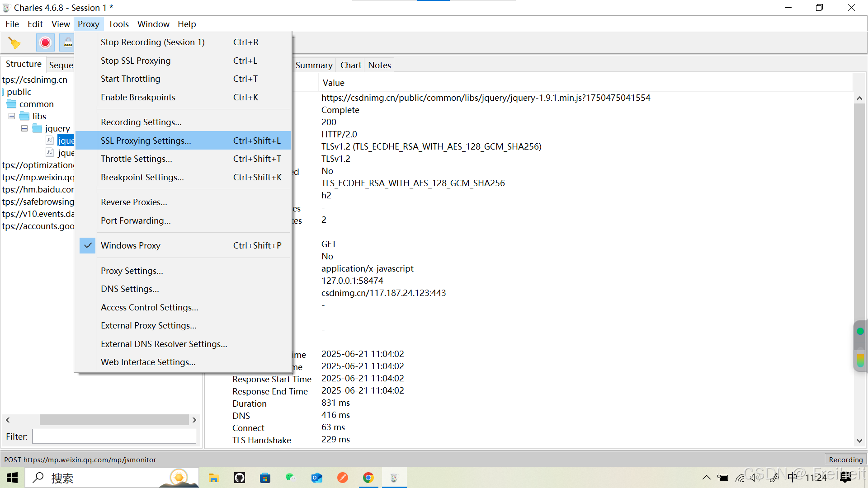This screenshot has height=488, width=868.
Task: Click the battery tray icon
Action: [723, 478]
